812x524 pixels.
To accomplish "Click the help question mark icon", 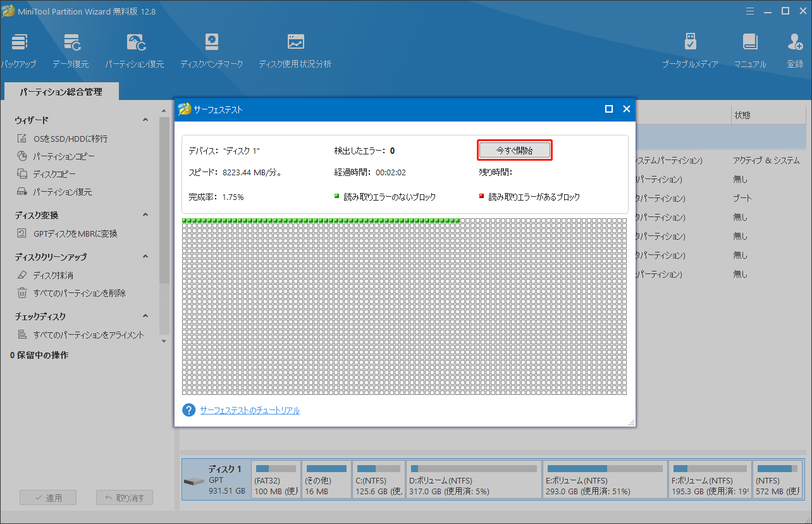I will pyautogui.click(x=188, y=410).
